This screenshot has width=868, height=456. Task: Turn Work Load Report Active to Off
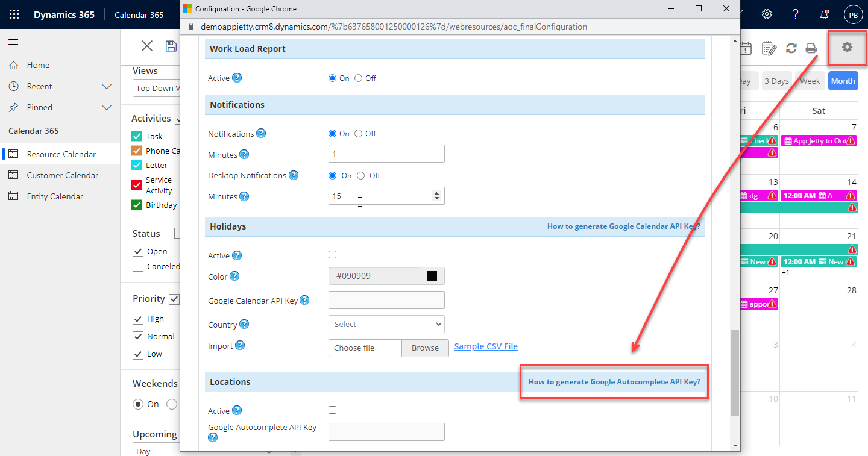[359, 78]
